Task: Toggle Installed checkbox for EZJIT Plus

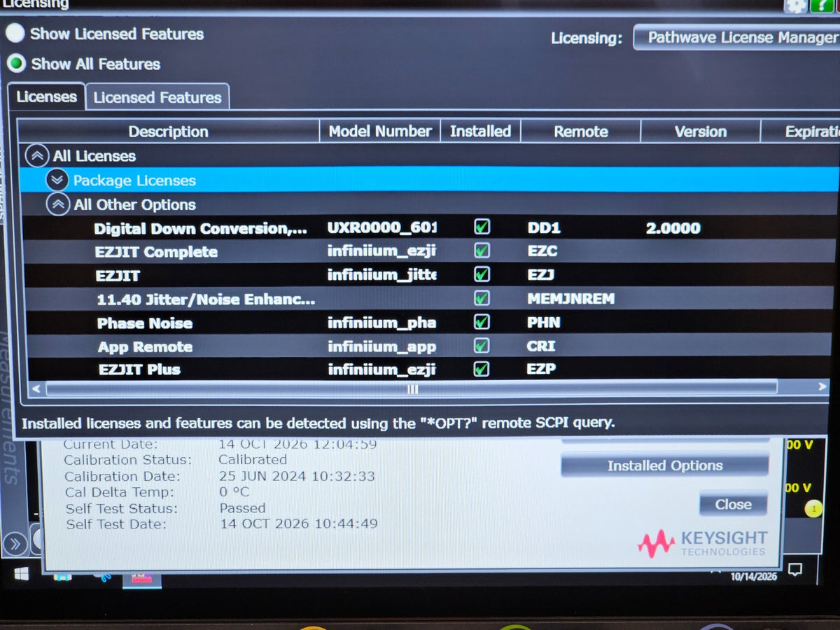Action: click(x=482, y=369)
